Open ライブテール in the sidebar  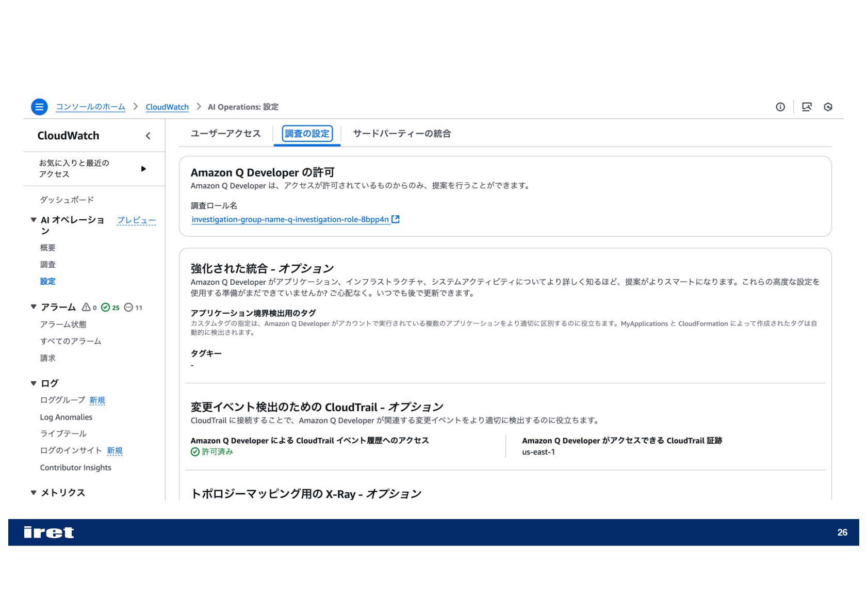(63, 434)
